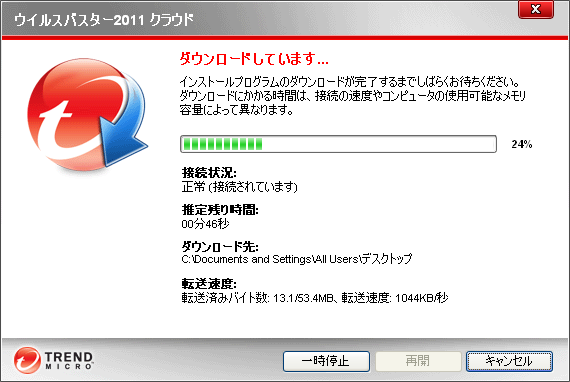
Task: Click the greyed-out 再開 resume button
Action: click(418, 361)
